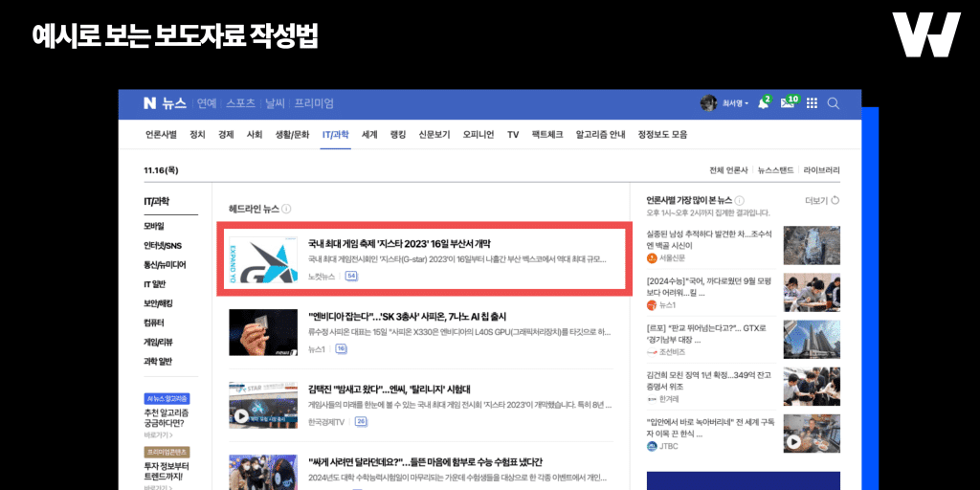Open the 팩트체크 tab
The height and width of the screenshot is (490, 980).
click(547, 134)
